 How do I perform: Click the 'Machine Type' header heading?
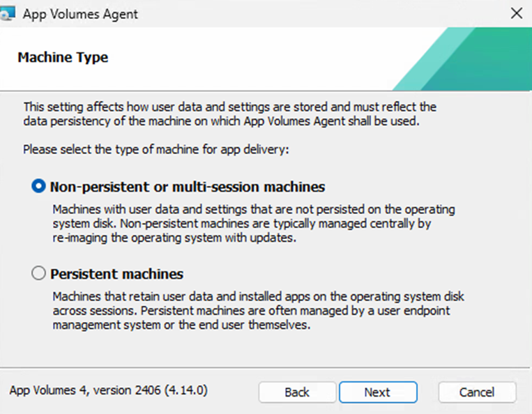click(63, 57)
